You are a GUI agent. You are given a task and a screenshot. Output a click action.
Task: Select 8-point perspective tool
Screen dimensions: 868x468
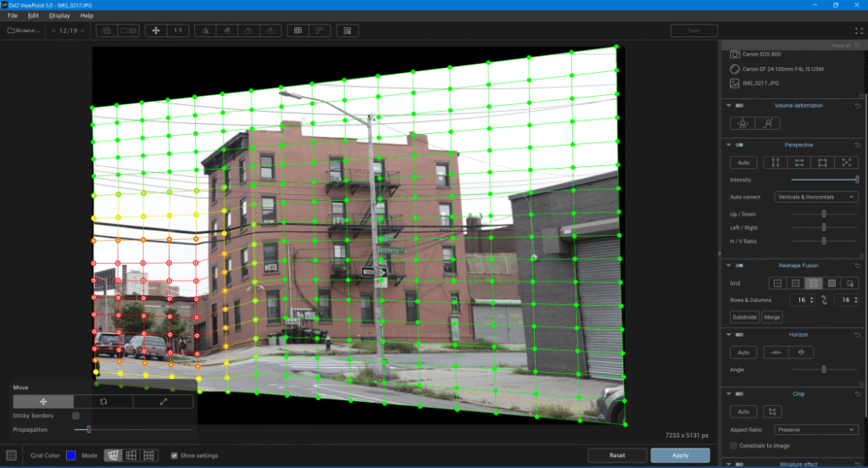coord(847,162)
